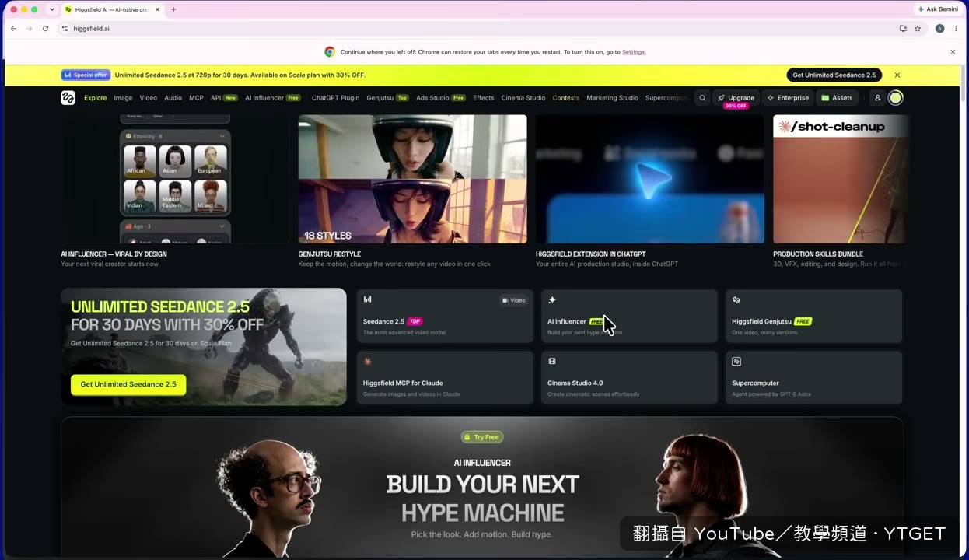Open the Seedance 2.5 model card
Image resolution: width=969 pixels, height=560 pixels.
pos(445,316)
